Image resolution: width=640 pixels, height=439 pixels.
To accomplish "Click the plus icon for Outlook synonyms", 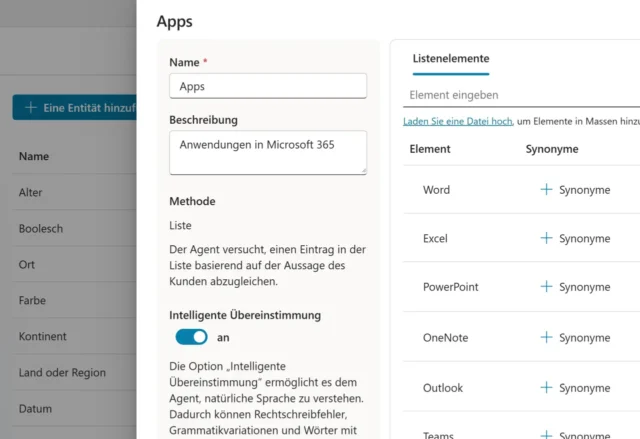I will [x=546, y=388].
